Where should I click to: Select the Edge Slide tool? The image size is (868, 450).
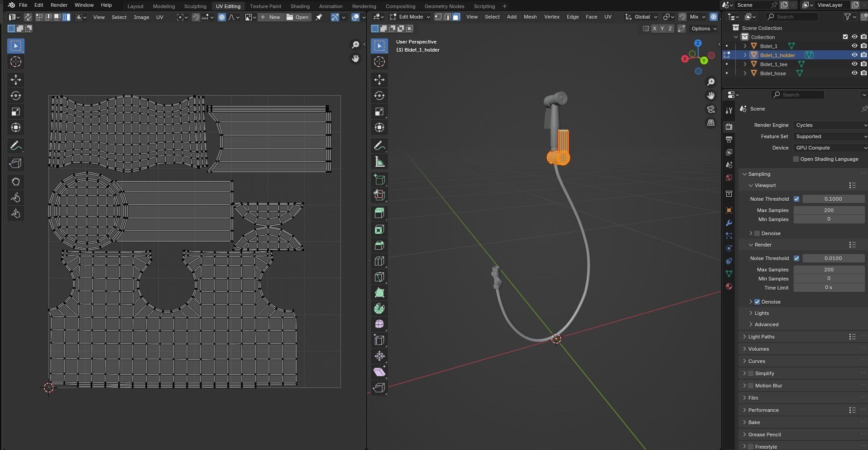point(379,340)
